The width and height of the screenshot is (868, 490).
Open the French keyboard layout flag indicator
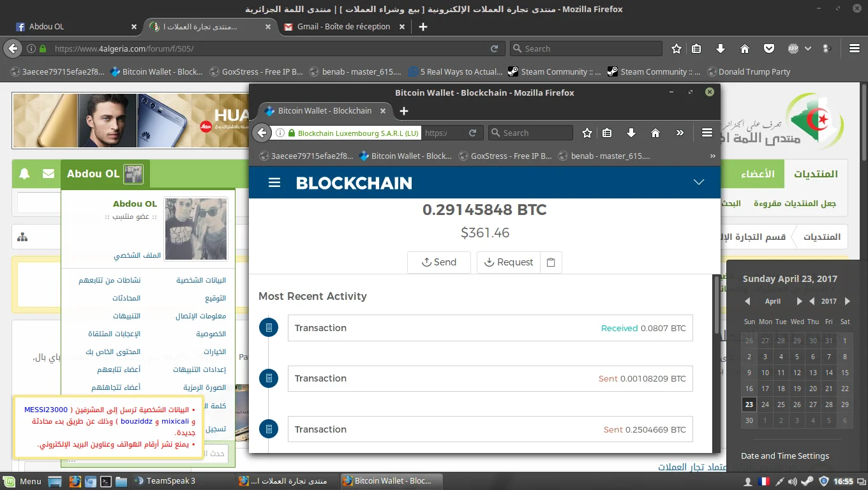tap(763, 481)
